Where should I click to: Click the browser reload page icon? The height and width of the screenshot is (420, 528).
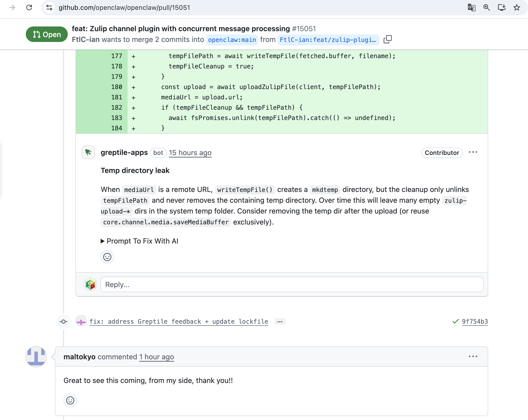(29, 7)
